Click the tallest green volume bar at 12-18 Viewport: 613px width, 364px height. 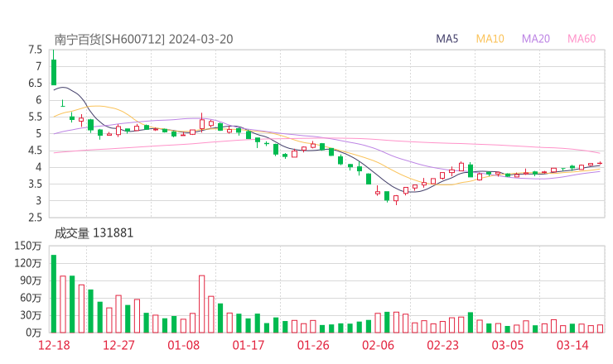tap(54, 294)
